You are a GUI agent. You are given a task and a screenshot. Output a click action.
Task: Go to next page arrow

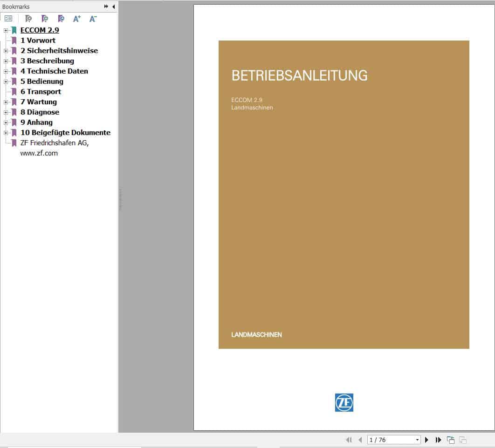tap(427, 440)
